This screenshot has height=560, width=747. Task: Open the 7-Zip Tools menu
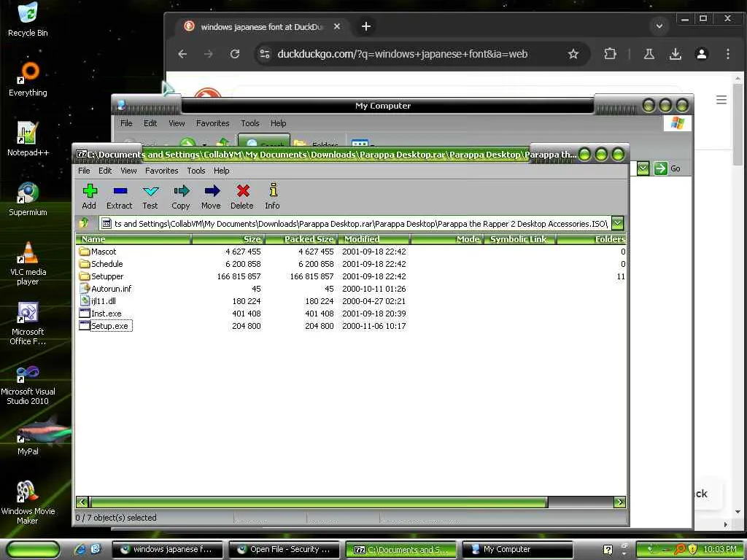[x=196, y=171]
